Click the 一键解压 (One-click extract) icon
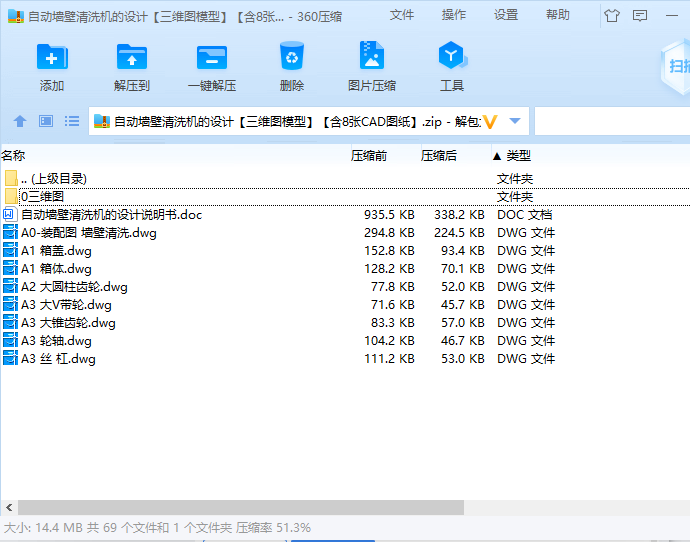The width and height of the screenshot is (690, 542). click(x=212, y=57)
